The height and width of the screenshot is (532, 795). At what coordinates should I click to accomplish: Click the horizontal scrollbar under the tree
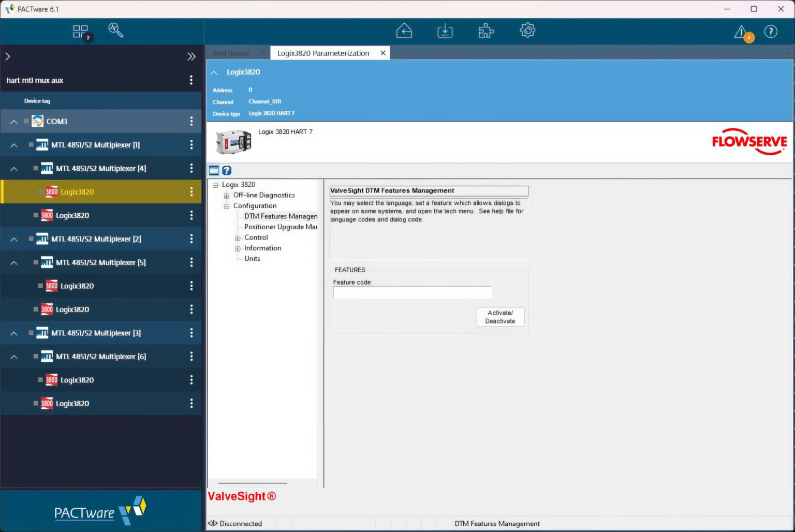(253, 483)
